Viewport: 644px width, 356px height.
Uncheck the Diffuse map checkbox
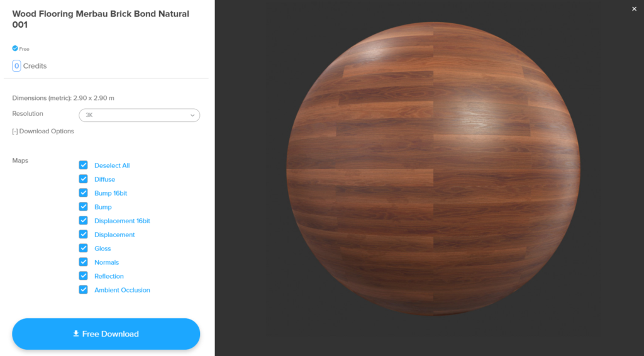click(84, 179)
